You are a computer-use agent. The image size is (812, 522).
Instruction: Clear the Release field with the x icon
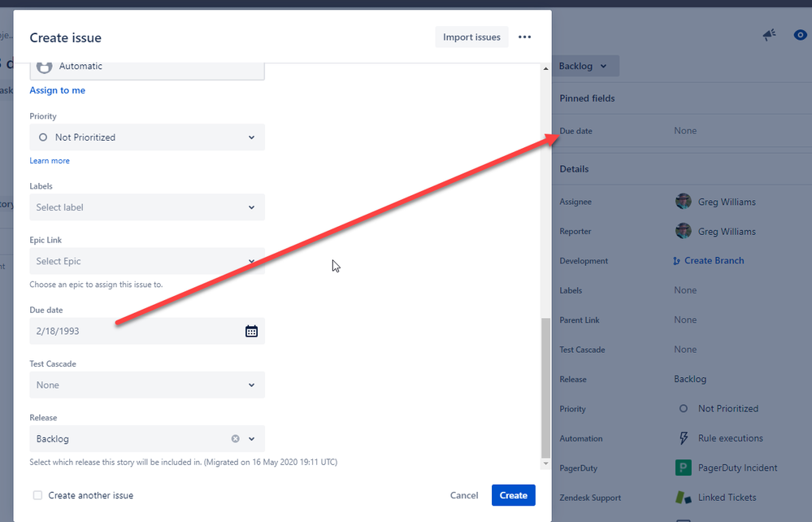click(x=235, y=438)
